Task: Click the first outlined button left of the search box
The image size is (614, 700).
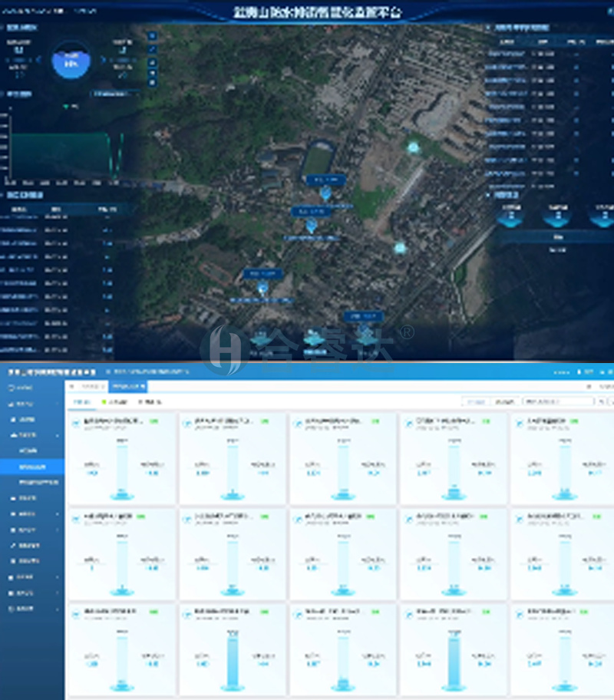Action: tap(476, 401)
